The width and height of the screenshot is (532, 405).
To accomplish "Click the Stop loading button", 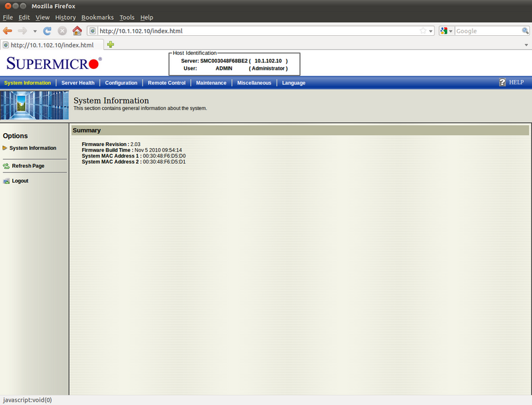I will pyautogui.click(x=62, y=31).
